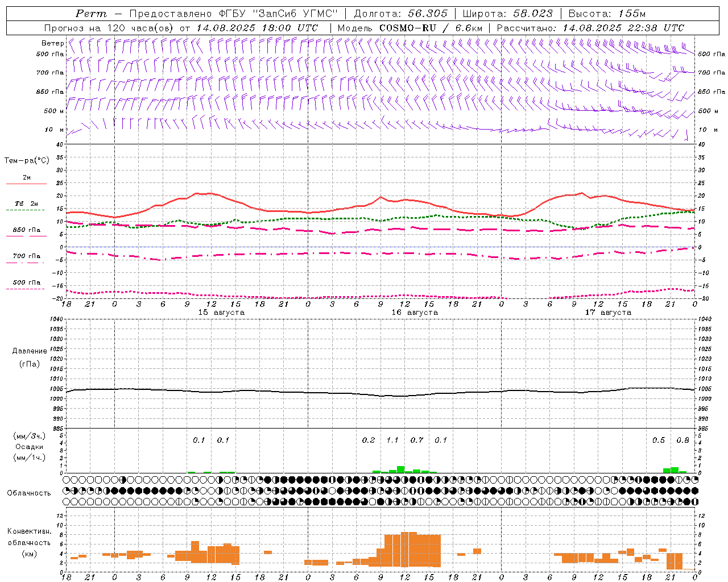Click the pink long-dash line under '850 гПа' legend
The width and height of the screenshot is (728, 582).
[26, 236]
